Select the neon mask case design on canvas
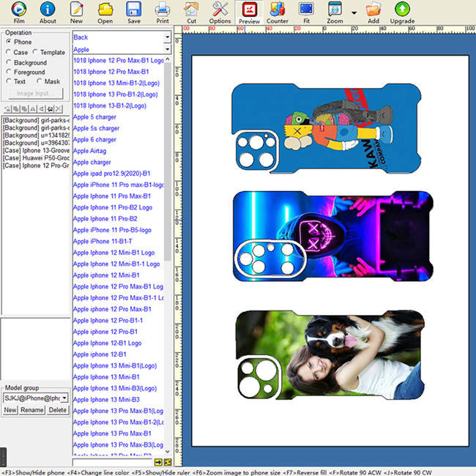The width and height of the screenshot is (476, 476). coord(333,236)
